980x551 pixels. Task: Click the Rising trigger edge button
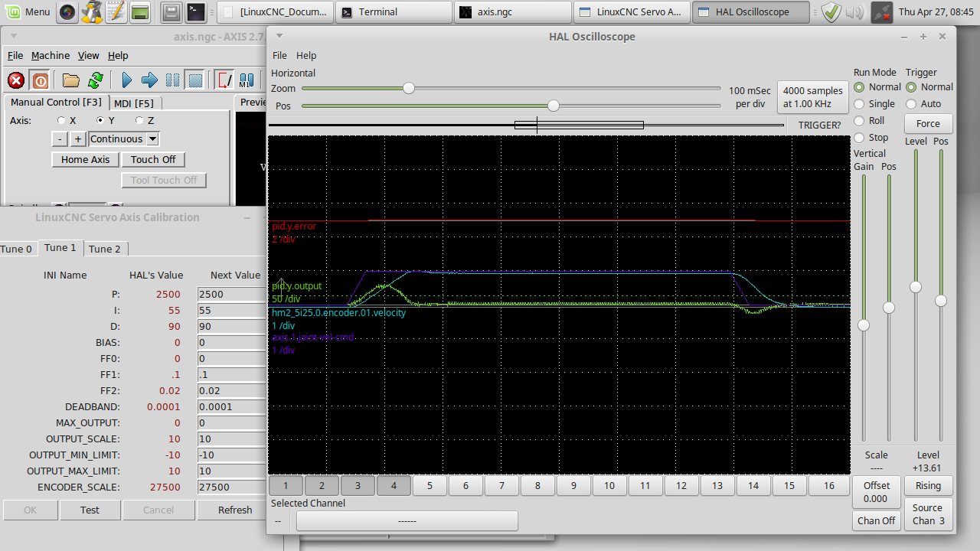(x=928, y=485)
